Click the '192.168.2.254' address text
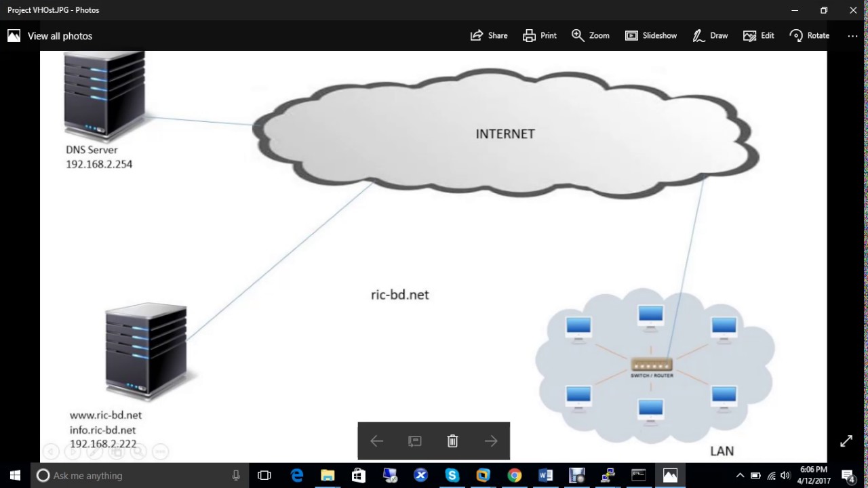The height and width of the screenshot is (488, 868). 99,164
